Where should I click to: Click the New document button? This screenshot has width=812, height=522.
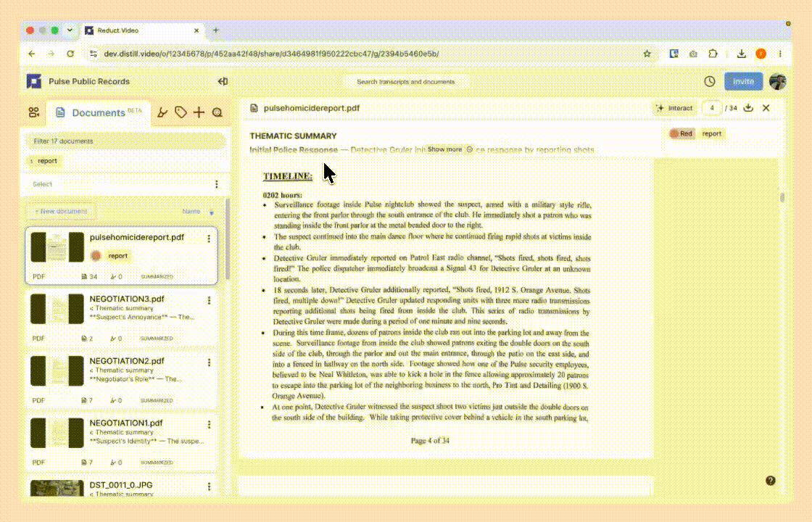point(61,211)
